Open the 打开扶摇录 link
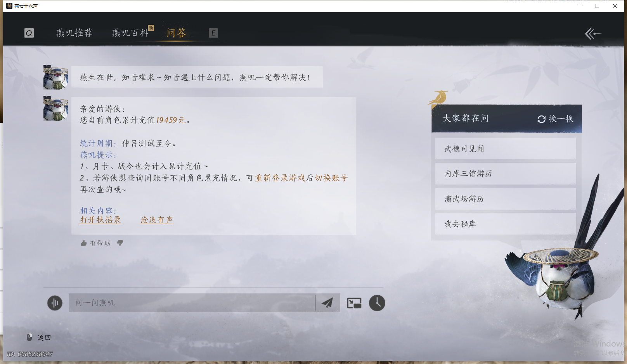The height and width of the screenshot is (364, 627). [100, 220]
